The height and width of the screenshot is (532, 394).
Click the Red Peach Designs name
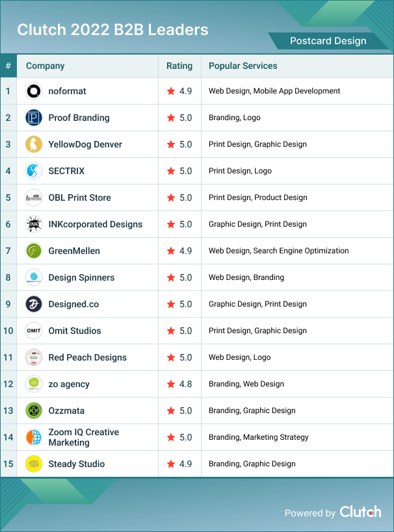click(87, 357)
